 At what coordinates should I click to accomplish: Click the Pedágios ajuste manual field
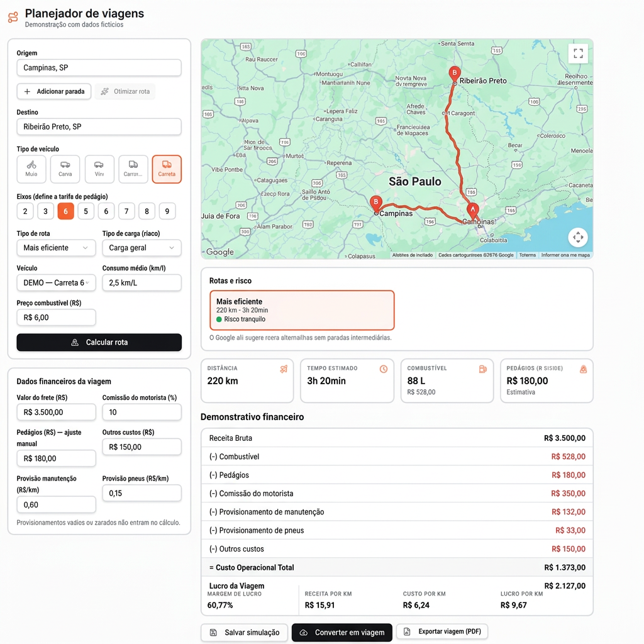click(56, 458)
